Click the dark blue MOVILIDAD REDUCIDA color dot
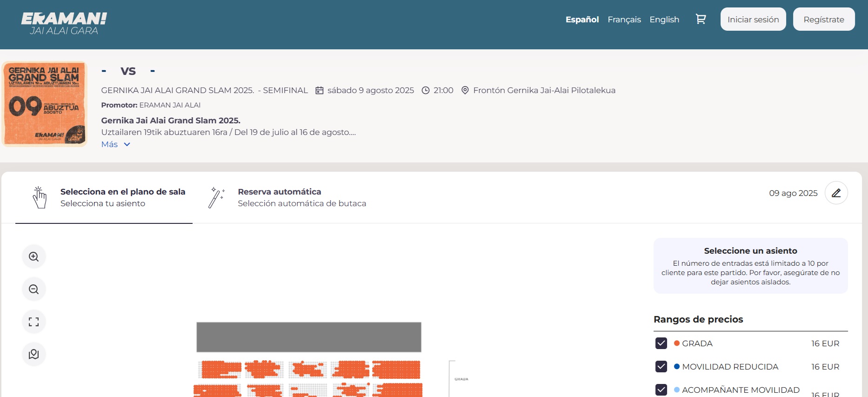This screenshot has height=397, width=868. point(677,366)
